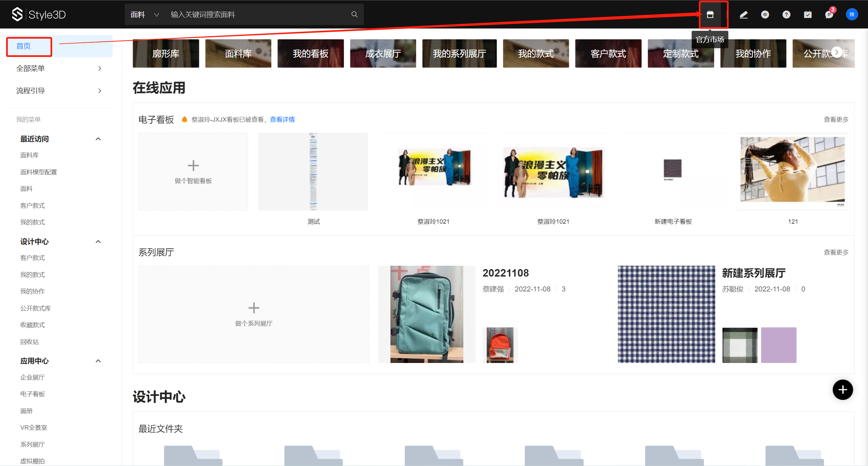Open VR全景室 in the sidebar
The image size is (868, 466).
(x=34, y=428)
